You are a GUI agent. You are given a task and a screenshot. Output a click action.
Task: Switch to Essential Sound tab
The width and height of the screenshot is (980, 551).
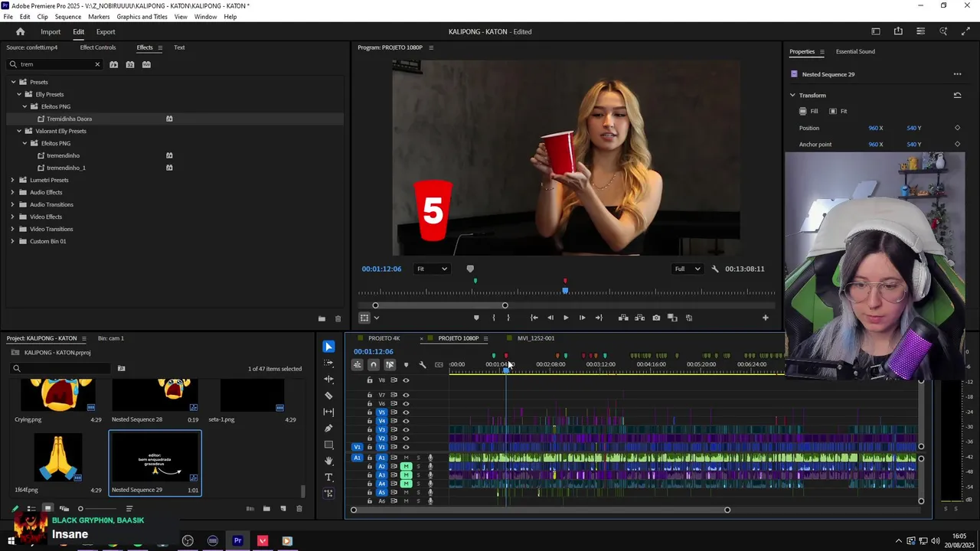pos(855,51)
